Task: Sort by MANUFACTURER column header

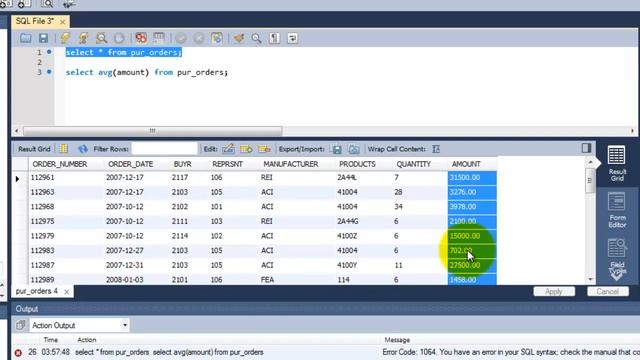Action: [x=291, y=164]
